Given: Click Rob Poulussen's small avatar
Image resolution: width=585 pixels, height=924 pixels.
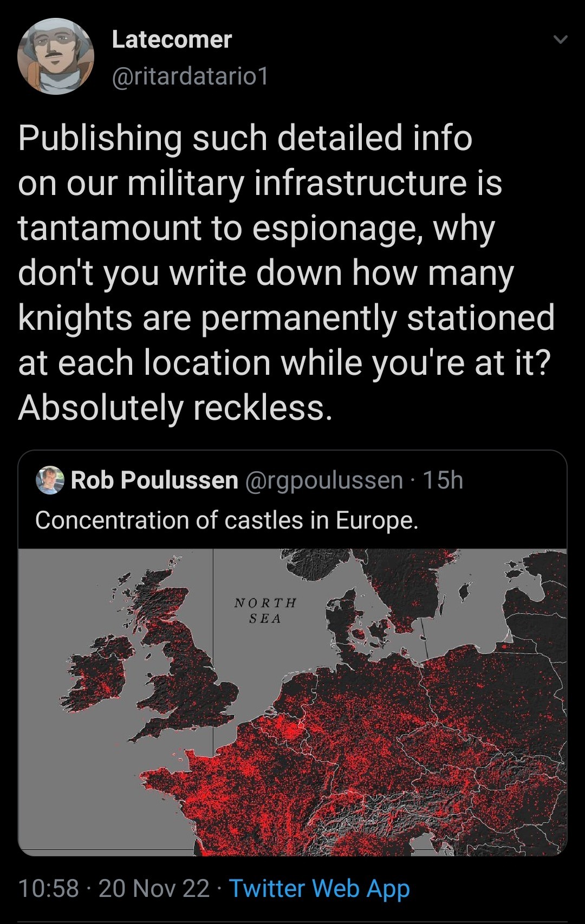Looking at the screenshot, I should [x=50, y=480].
